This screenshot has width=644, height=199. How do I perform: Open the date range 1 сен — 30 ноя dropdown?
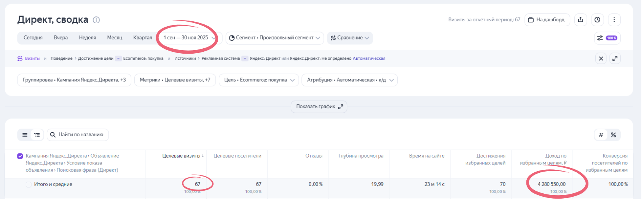(189, 38)
